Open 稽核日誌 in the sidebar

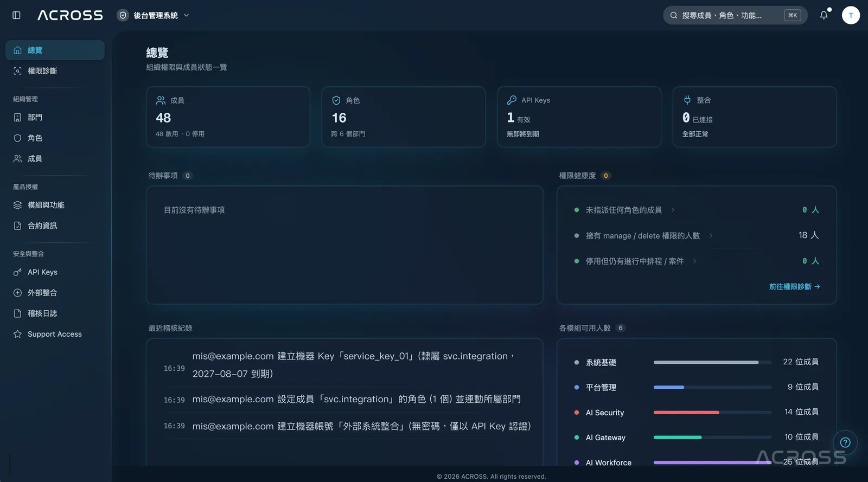[55, 313]
